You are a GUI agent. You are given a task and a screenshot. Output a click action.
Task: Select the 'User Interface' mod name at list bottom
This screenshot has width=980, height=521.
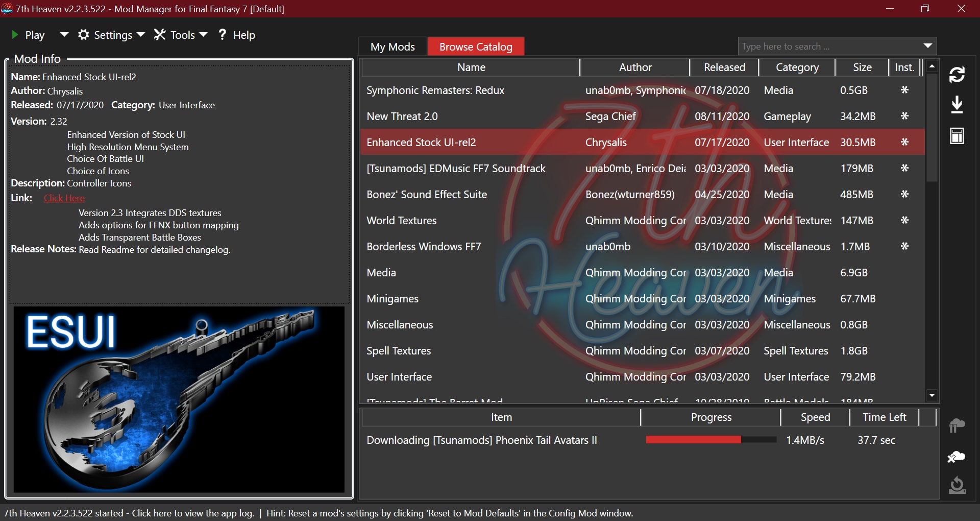coord(399,377)
